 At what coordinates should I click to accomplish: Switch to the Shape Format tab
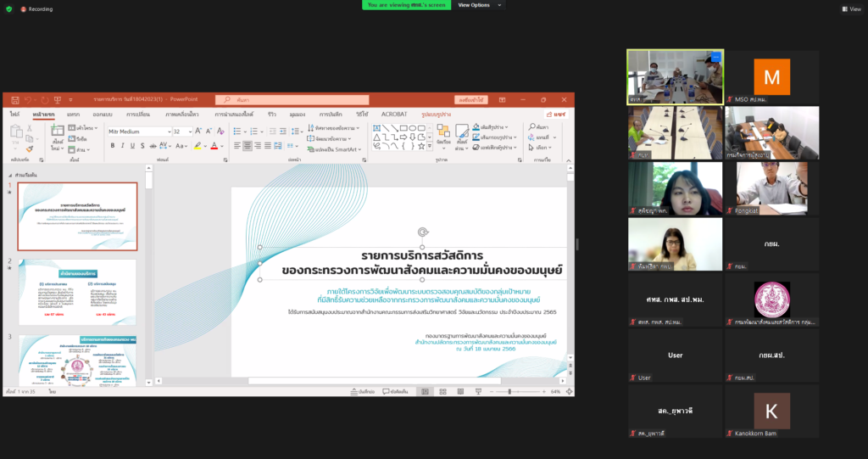436,115
